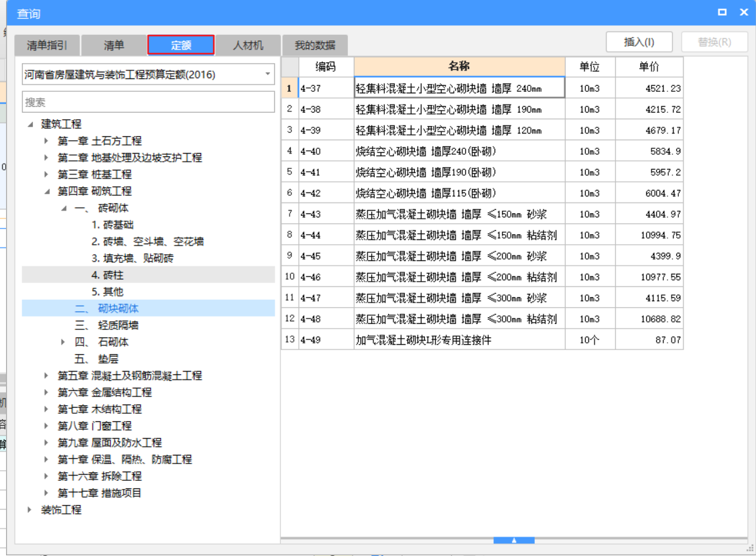
Task: Click price 4115.59 cell
Action: pyautogui.click(x=649, y=298)
